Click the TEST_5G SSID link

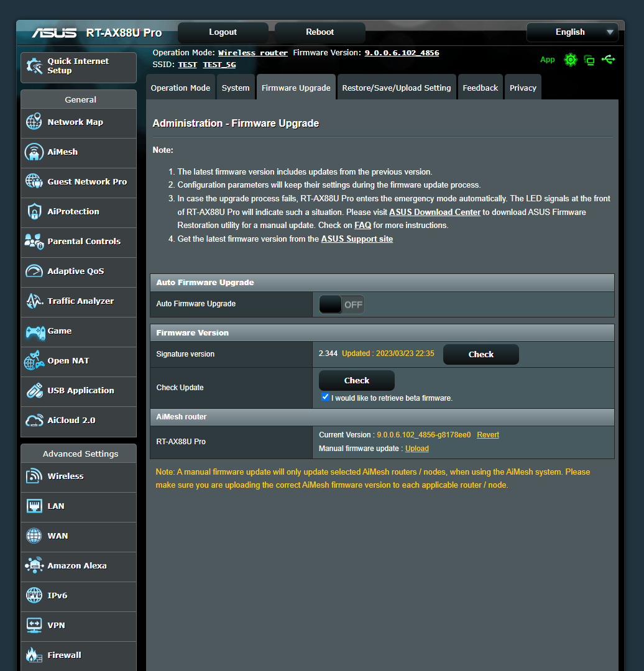click(x=219, y=65)
